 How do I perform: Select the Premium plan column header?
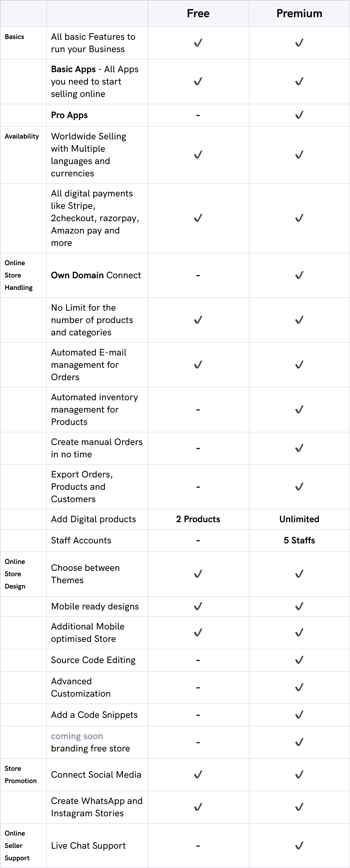click(299, 14)
